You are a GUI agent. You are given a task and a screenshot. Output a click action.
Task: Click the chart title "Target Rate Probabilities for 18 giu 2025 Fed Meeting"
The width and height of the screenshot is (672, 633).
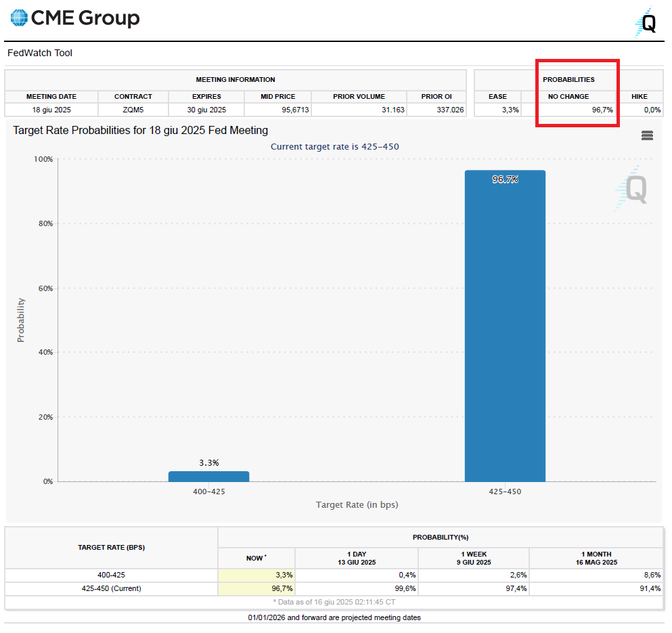coord(141,131)
